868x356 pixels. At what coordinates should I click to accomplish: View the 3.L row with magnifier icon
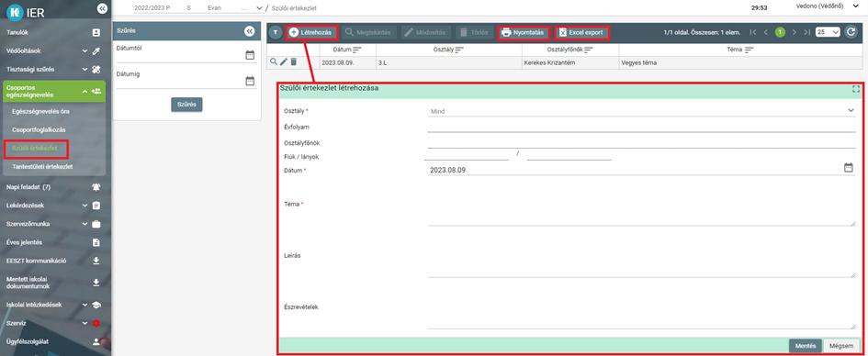(274, 61)
